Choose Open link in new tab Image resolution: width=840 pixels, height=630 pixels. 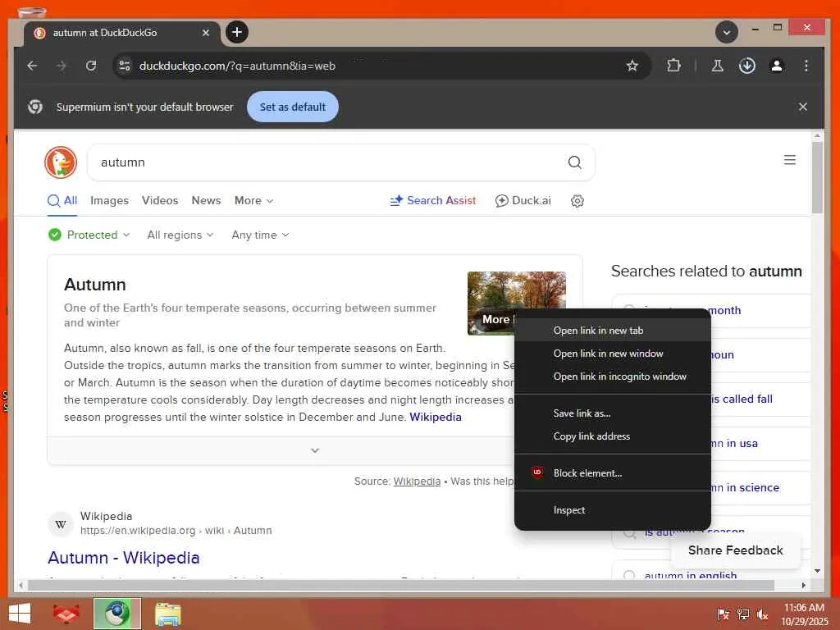612,331
